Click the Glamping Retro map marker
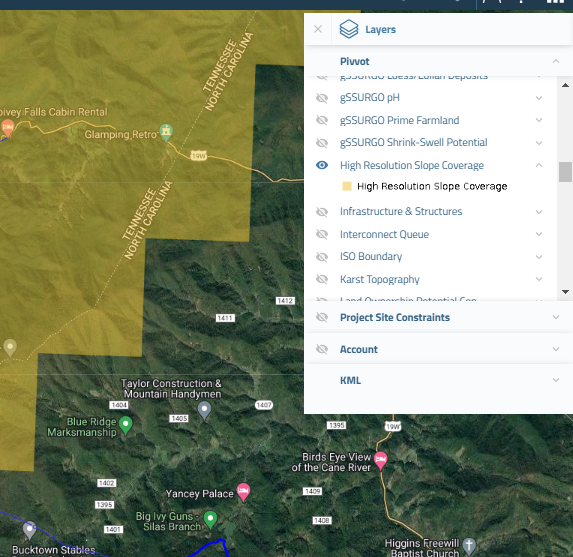Viewport: 573px width, 557px height. [x=166, y=132]
